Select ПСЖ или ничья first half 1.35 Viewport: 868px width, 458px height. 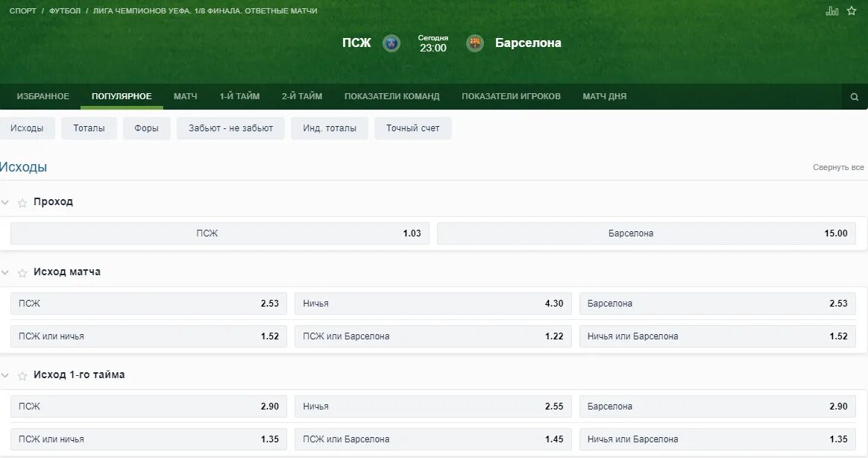point(148,439)
